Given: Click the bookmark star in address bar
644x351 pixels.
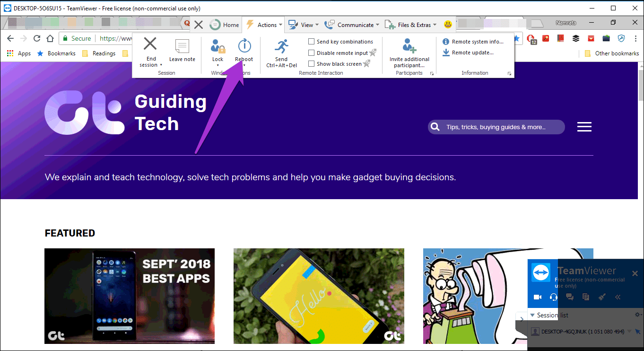Looking at the screenshot, I should [x=517, y=38].
